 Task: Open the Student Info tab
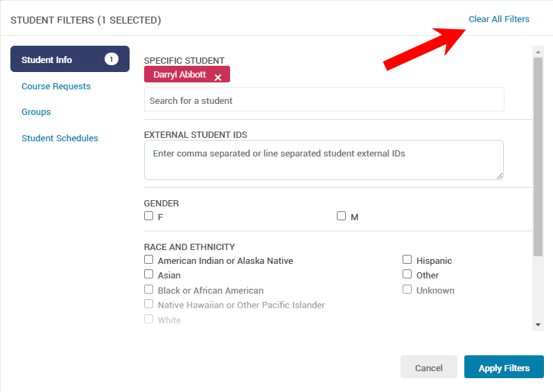pyautogui.click(x=69, y=60)
